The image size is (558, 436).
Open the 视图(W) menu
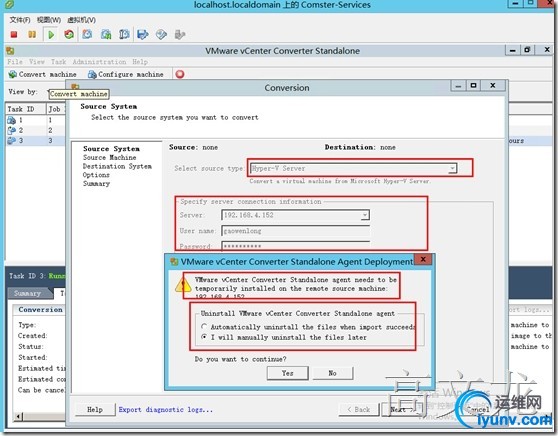(49, 20)
